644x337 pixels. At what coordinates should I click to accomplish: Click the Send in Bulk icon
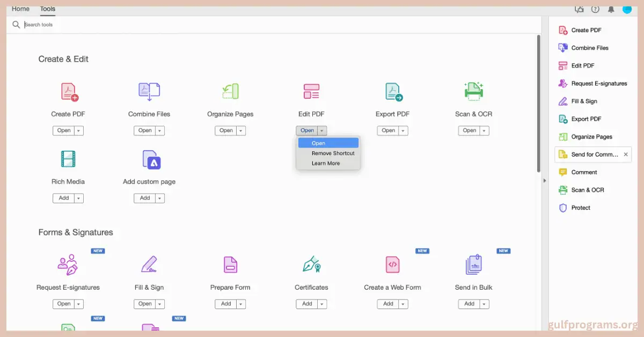point(473,265)
